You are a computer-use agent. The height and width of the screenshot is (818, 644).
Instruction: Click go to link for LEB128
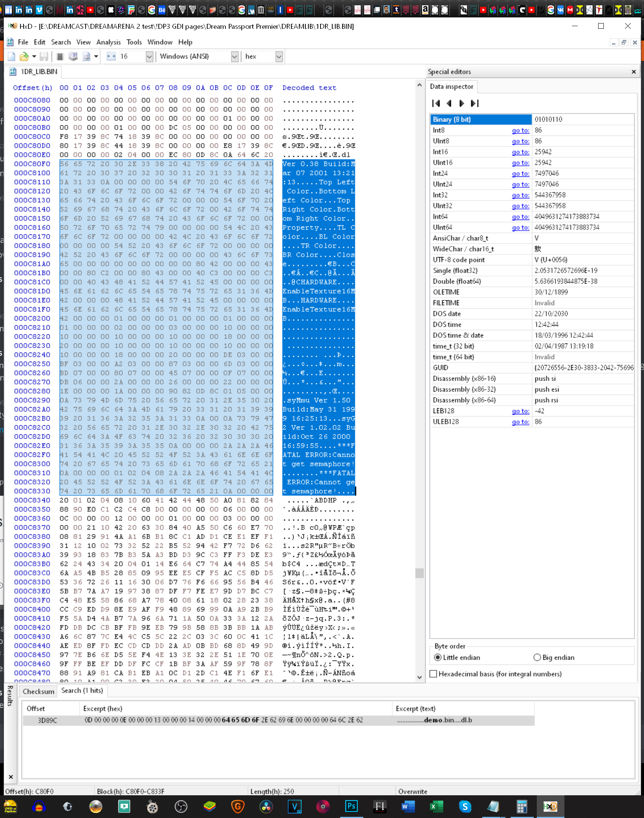coord(521,411)
